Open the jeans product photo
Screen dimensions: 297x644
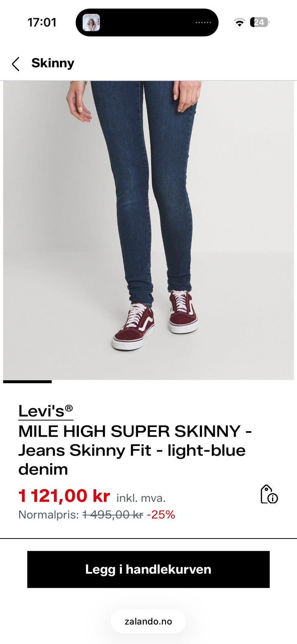(x=148, y=230)
